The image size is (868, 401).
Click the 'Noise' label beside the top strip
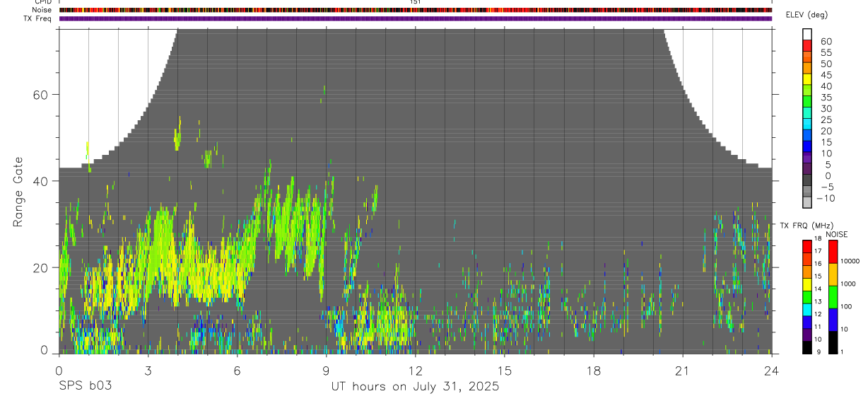coord(42,10)
